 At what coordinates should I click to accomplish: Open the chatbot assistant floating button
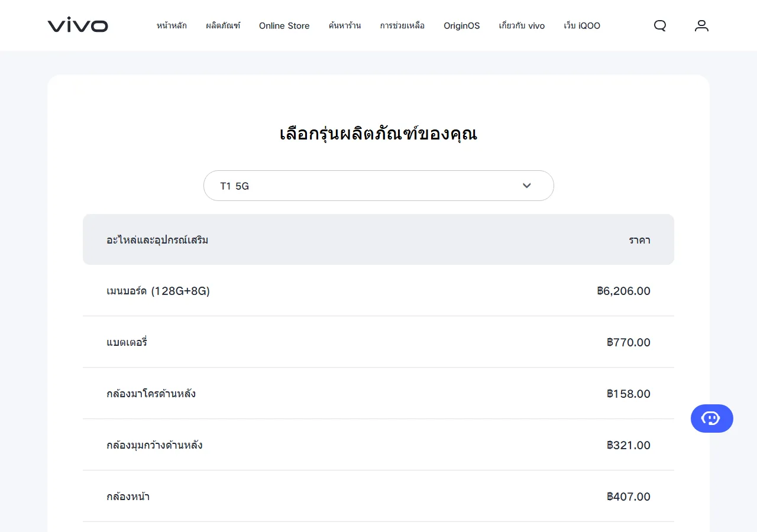712,419
